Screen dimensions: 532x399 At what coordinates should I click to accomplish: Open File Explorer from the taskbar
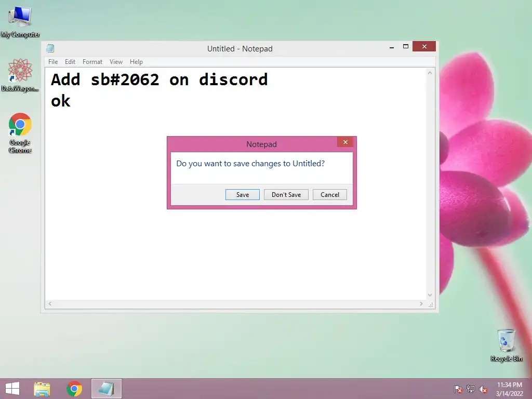(42, 389)
